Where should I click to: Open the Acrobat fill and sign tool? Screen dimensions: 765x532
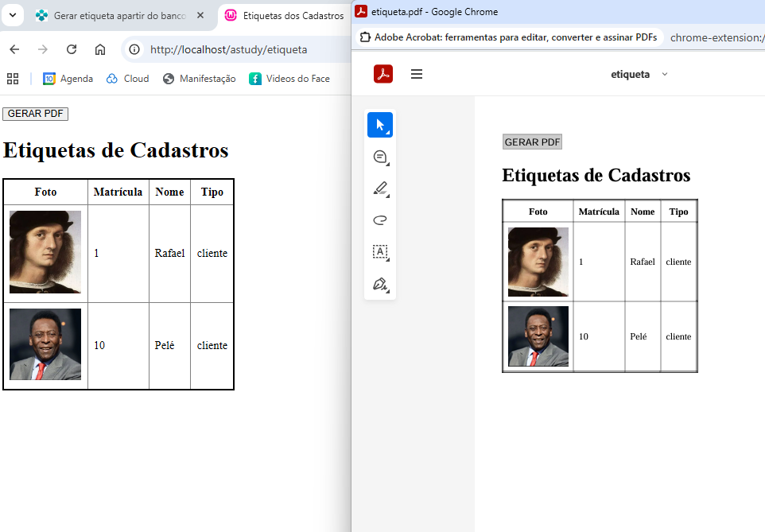(380, 284)
